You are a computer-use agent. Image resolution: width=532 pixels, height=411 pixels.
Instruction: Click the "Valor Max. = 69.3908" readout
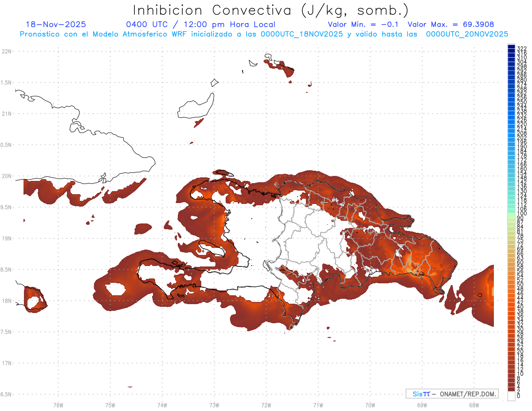pos(451,24)
